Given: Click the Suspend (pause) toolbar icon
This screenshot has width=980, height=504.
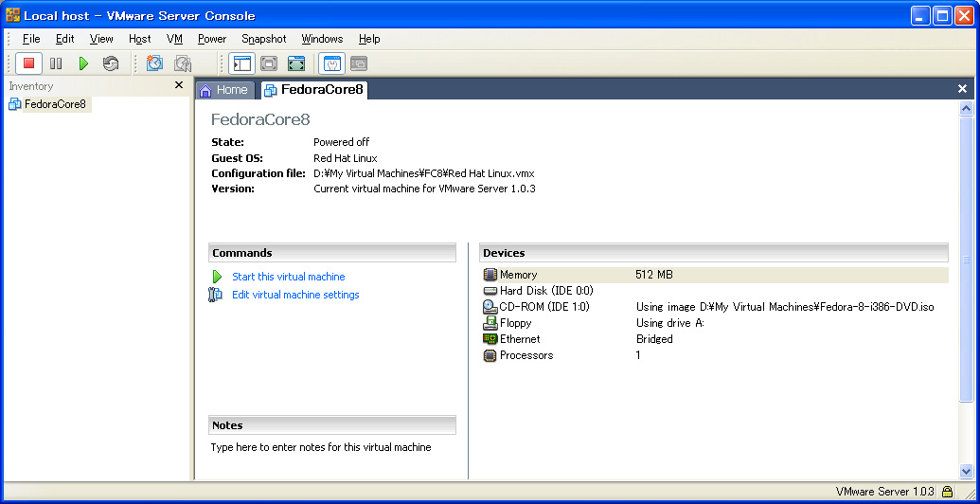Looking at the screenshot, I should 56,63.
